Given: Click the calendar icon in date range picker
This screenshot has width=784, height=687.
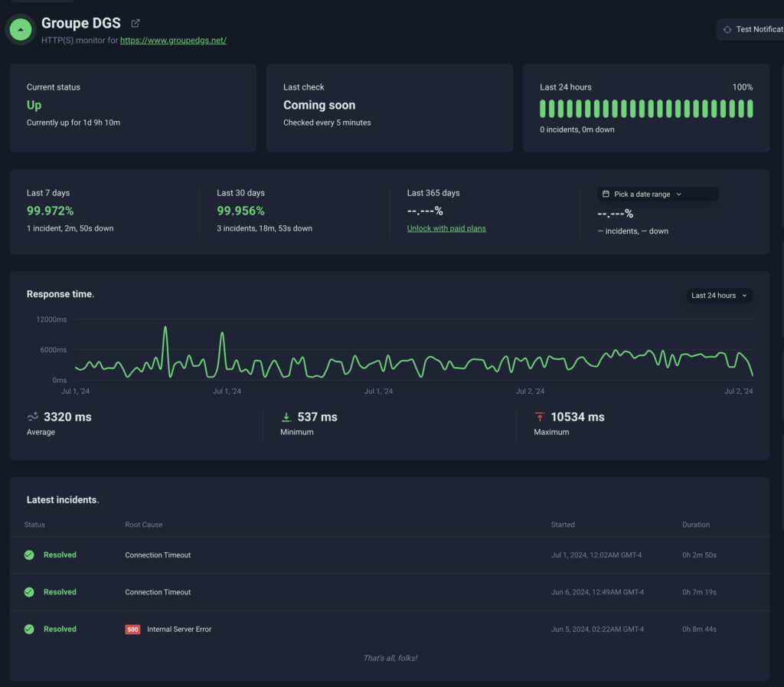Looking at the screenshot, I should pyautogui.click(x=606, y=195).
